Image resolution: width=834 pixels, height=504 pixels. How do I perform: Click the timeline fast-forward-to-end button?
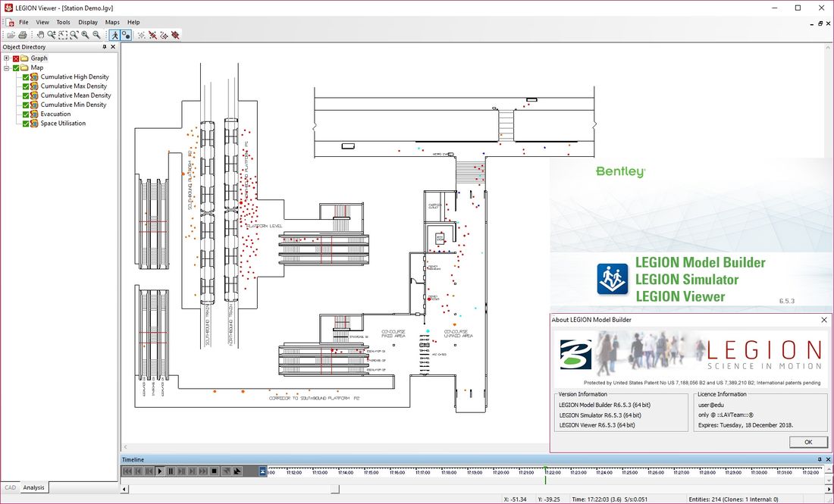click(202, 471)
